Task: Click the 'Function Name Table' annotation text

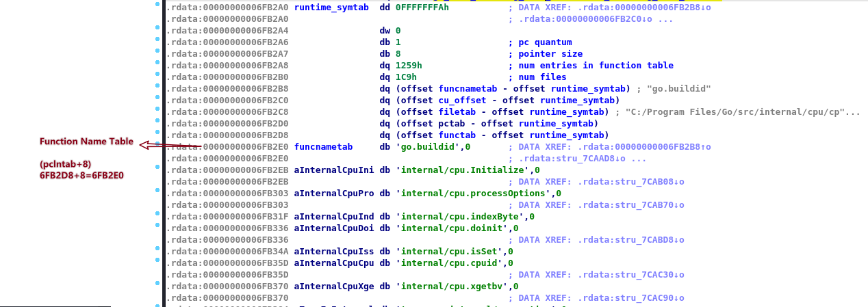Action: [x=86, y=142]
